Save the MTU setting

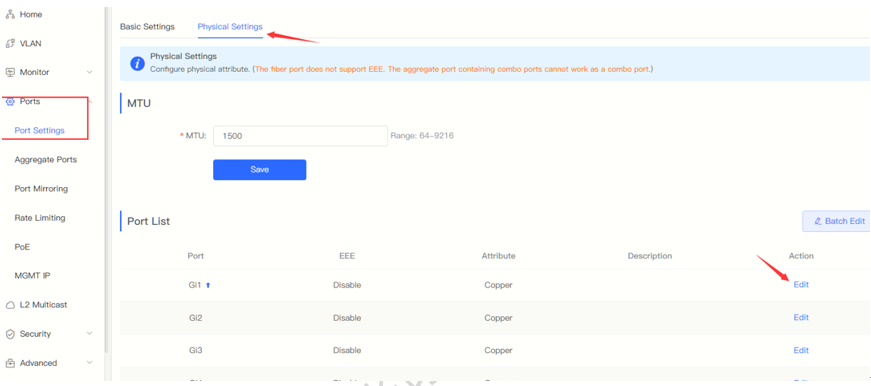[259, 170]
